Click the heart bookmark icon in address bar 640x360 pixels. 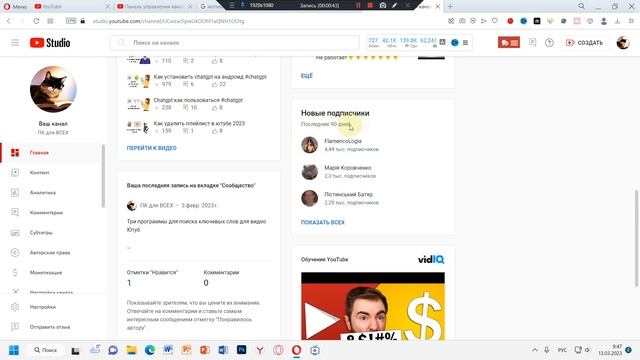tap(495, 21)
